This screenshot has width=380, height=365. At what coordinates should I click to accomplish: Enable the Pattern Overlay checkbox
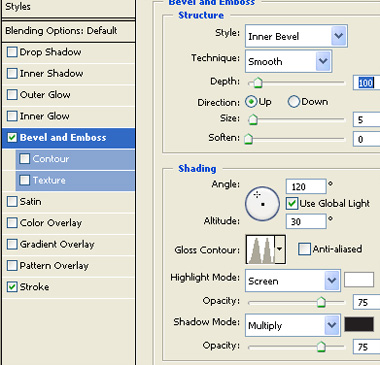(12, 266)
